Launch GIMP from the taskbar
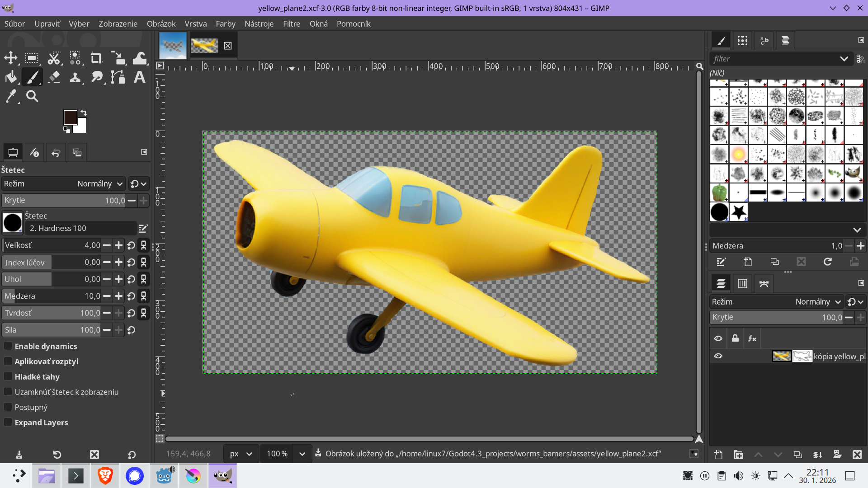Viewport: 868px width, 488px height. [x=222, y=475]
